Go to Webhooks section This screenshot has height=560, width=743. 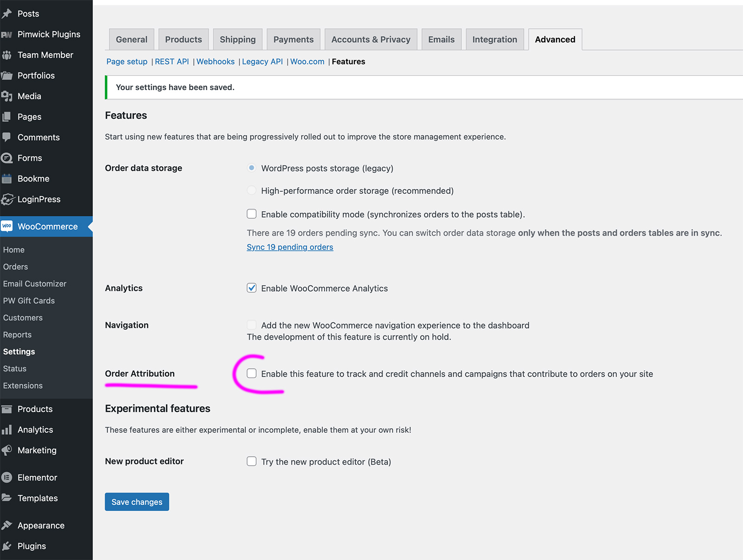215,62
